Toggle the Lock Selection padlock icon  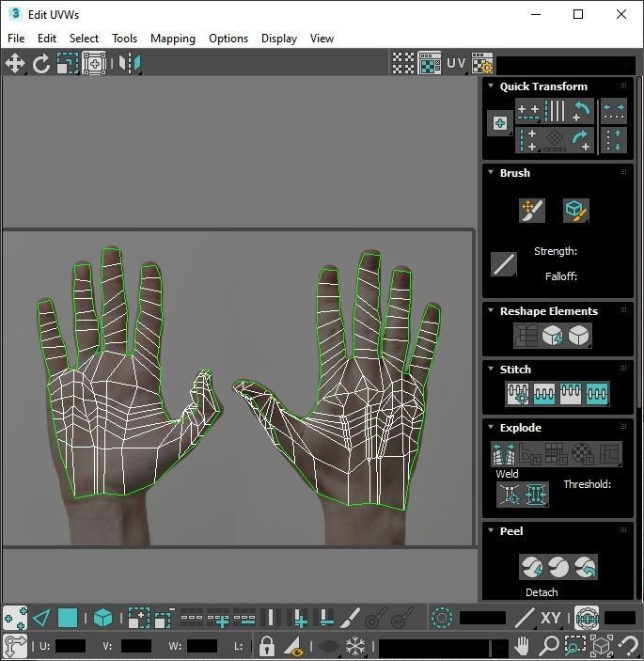click(266, 645)
